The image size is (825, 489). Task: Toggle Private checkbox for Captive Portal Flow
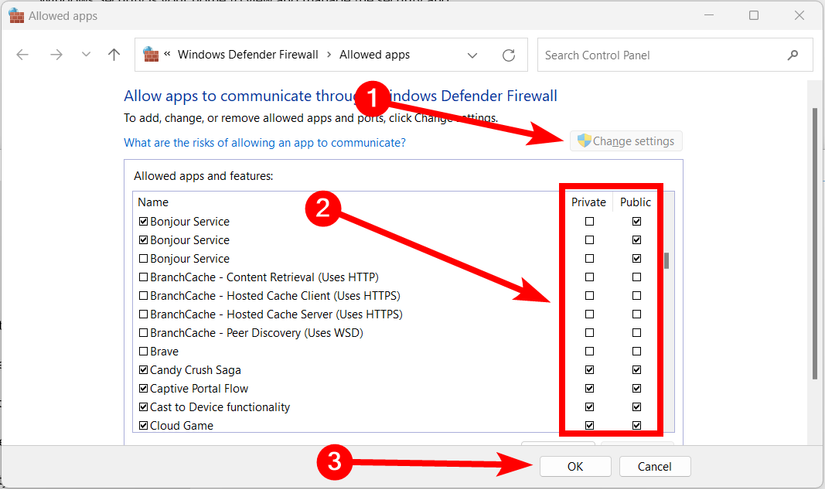point(589,389)
